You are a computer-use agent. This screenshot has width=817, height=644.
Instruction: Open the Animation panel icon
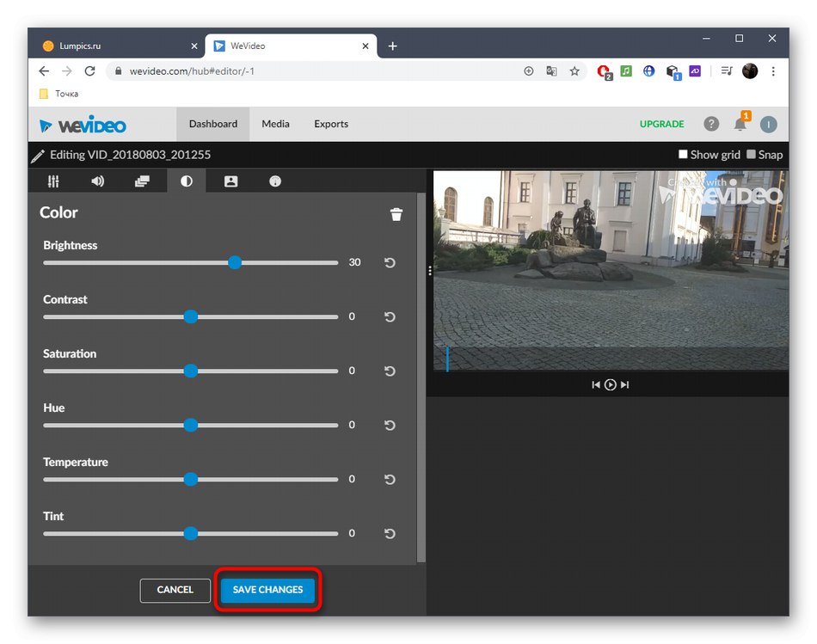pyautogui.click(x=142, y=181)
